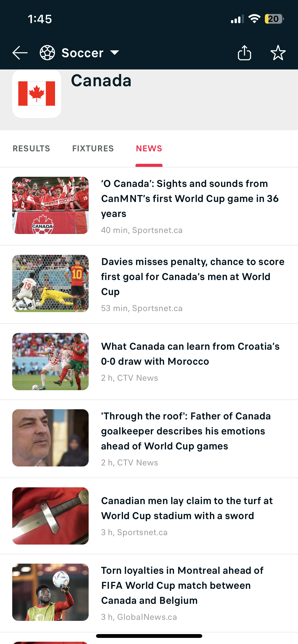The height and width of the screenshot is (644, 298).
Task: Tap the Canada flag team logo
Action: [x=37, y=94]
